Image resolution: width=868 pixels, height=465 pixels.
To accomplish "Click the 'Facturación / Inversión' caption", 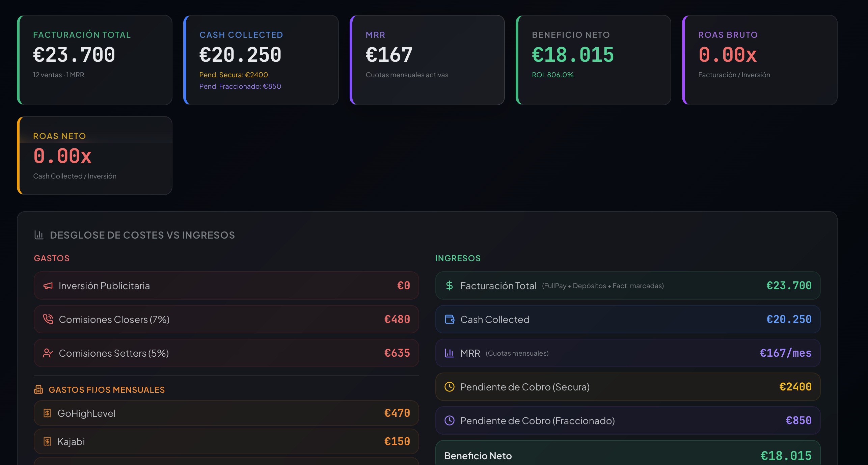I will pyautogui.click(x=734, y=75).
